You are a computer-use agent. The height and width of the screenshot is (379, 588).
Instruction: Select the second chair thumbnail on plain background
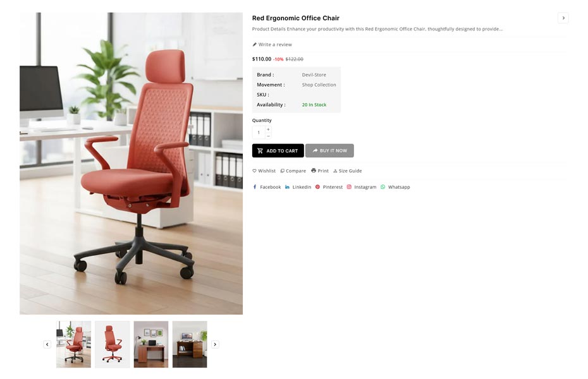pos(112,344)
